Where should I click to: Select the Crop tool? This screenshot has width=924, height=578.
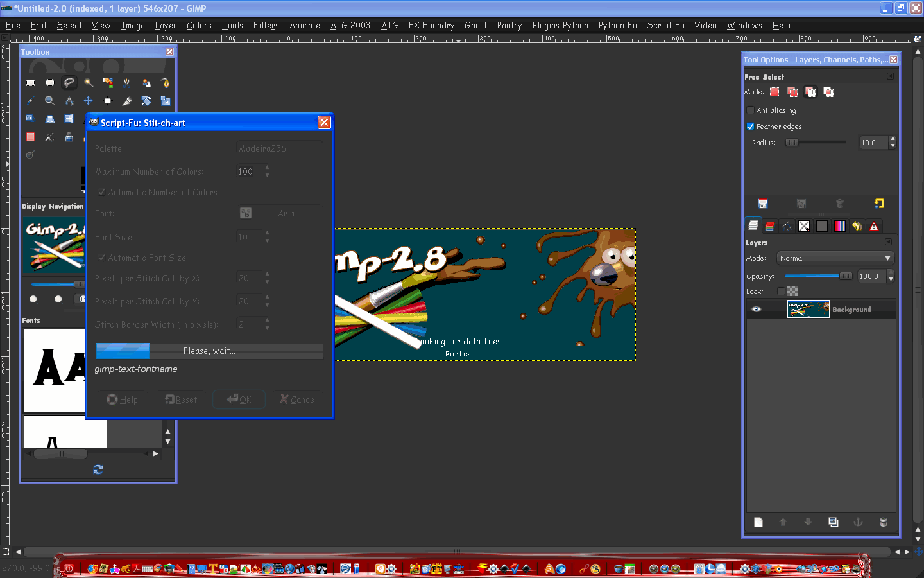127,101
